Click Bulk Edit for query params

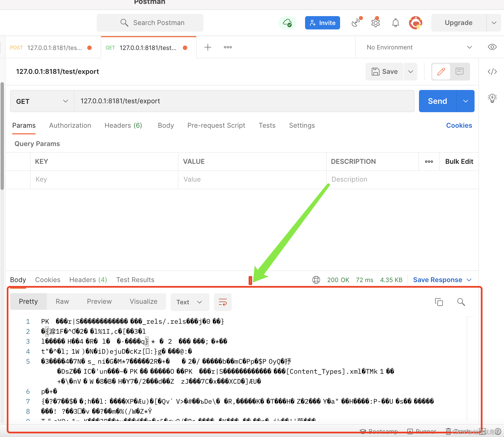[459, 162]
